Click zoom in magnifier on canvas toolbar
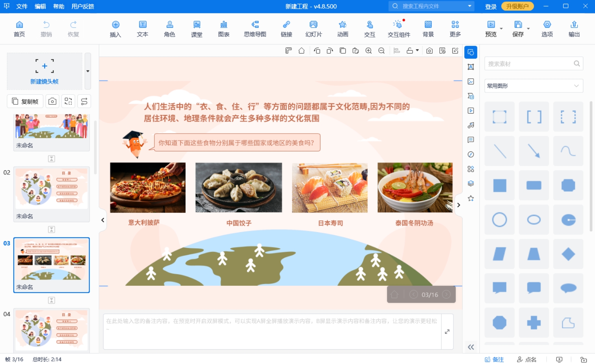595x364 pixels. (x=368, y=51)
